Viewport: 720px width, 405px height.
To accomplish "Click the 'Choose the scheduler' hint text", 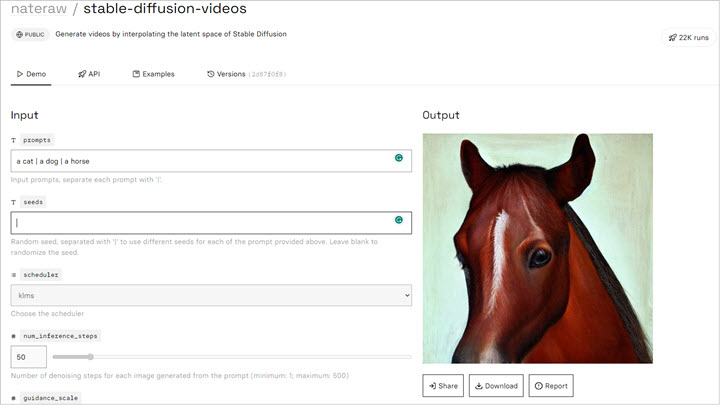I will pyautogui.click(x=47, y=314).
